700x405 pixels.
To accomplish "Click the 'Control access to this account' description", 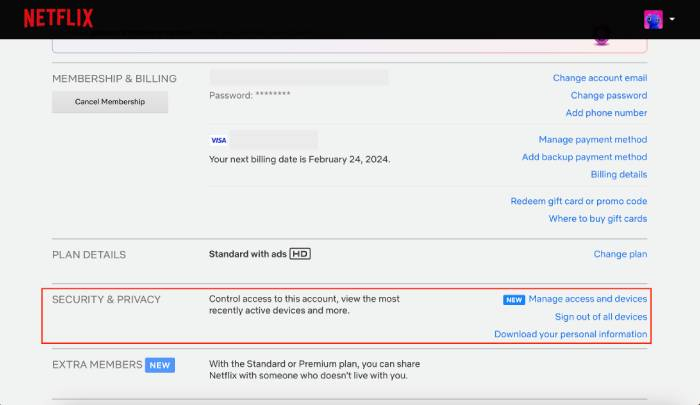I will [304, 305].
